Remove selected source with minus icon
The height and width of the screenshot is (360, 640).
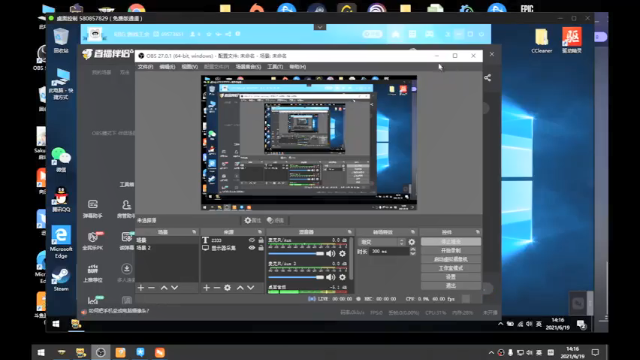[x=217, y=288]
